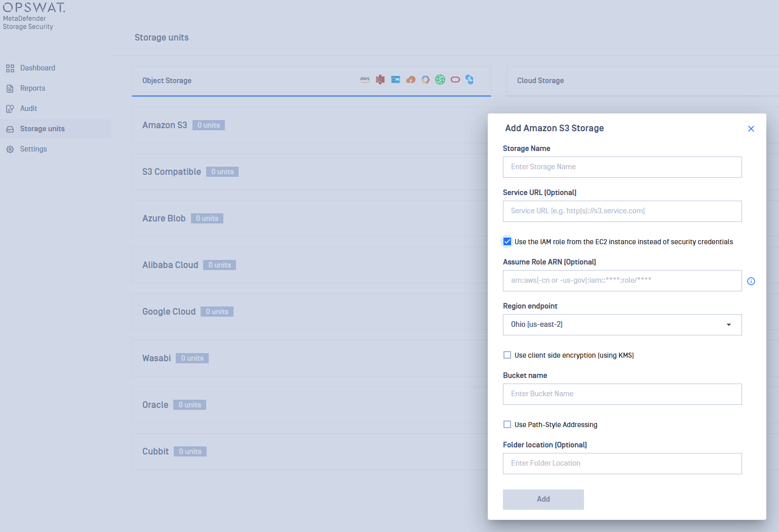Image resolution: width=779 pixels, height=532 pixels.
Task: Click the '0 units' badge next to Wasabi
Action: (192, 358)
